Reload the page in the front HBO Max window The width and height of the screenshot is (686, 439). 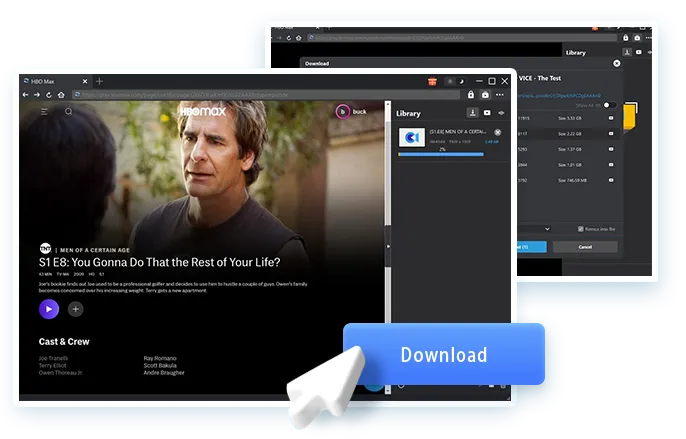pos(49,95)
